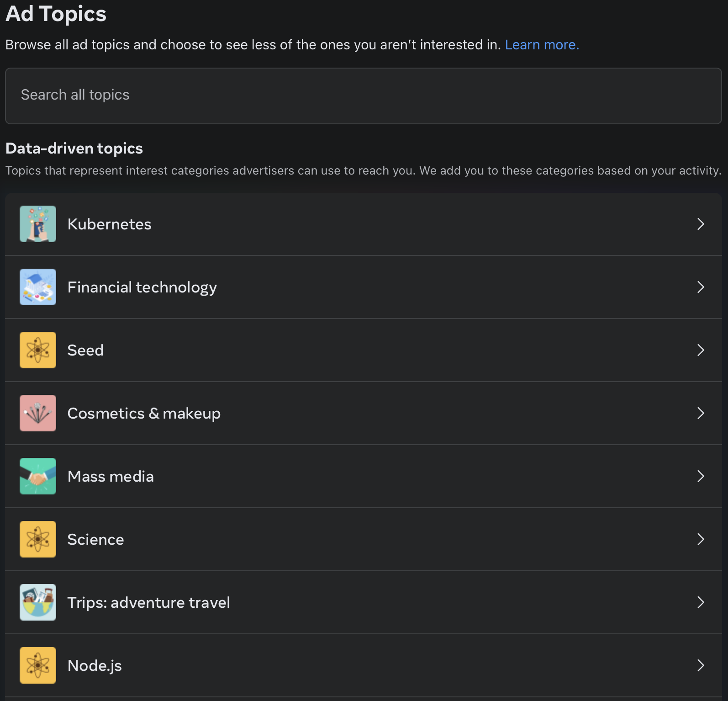The width and height of the screenshot is (728, 701).
Task: Open the Science topic label
Action: (95, 540)
